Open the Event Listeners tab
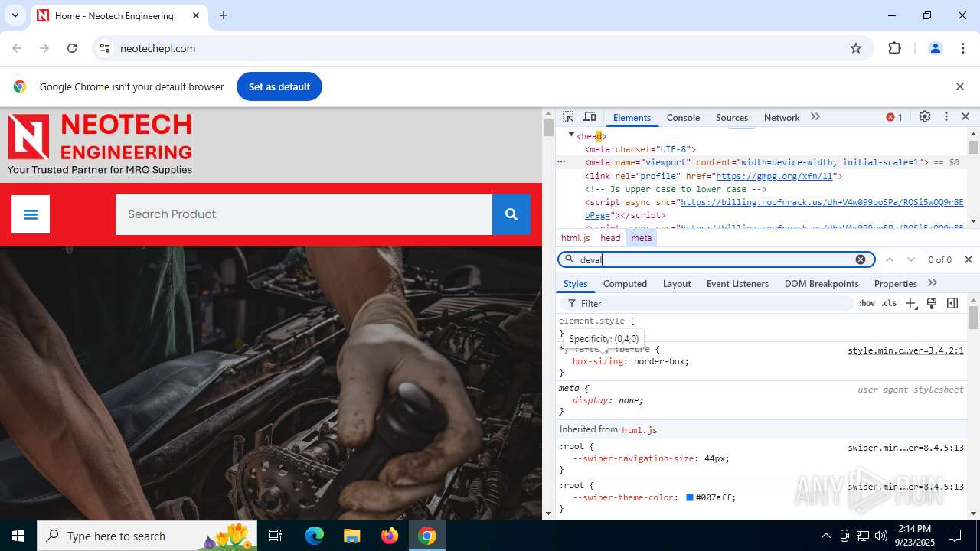The width and height of the screenshot is (980, 551). point(737,283)
